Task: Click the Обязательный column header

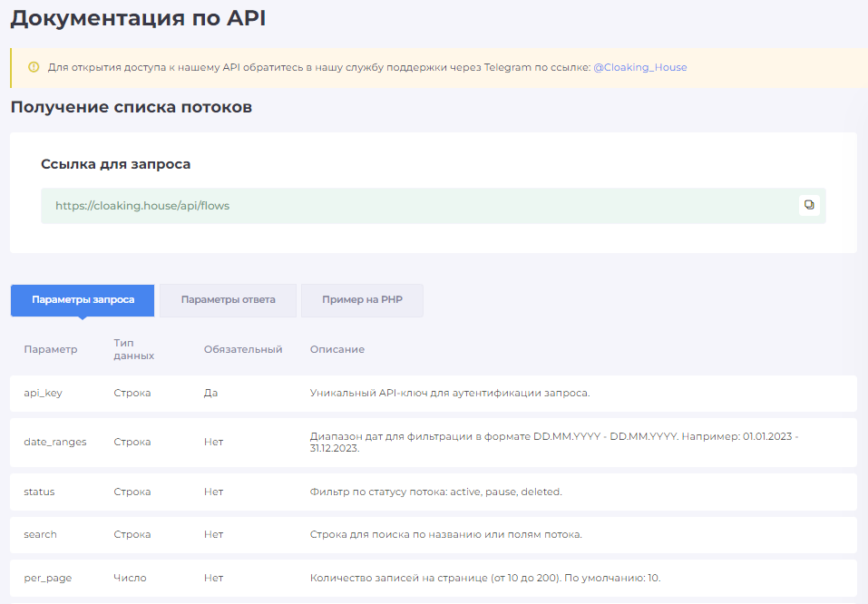Action: click(243, 349)
